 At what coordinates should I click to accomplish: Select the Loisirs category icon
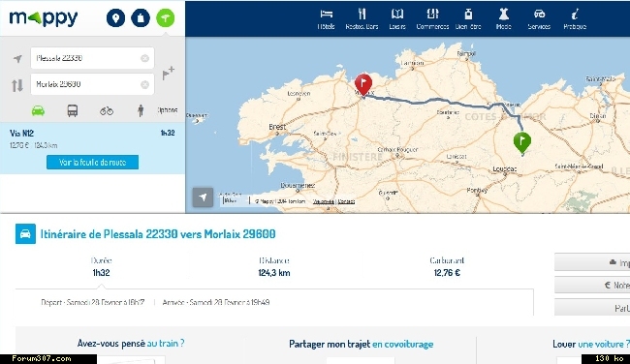397,15
